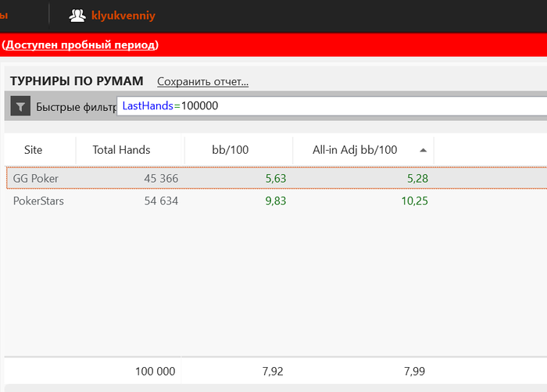Screen dimensions: 547x392
Task: Click the 5,63 bb/100 value
Action: click(276, 179)
